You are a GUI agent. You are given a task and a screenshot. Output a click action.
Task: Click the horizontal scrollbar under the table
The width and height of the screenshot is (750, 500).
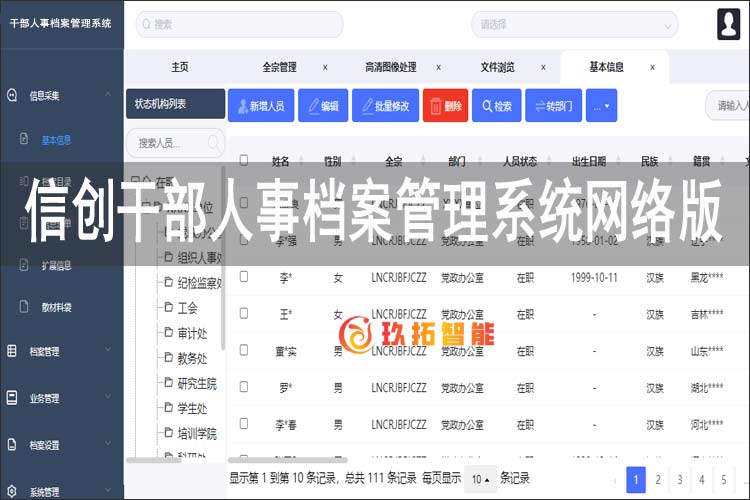(288, 460)
